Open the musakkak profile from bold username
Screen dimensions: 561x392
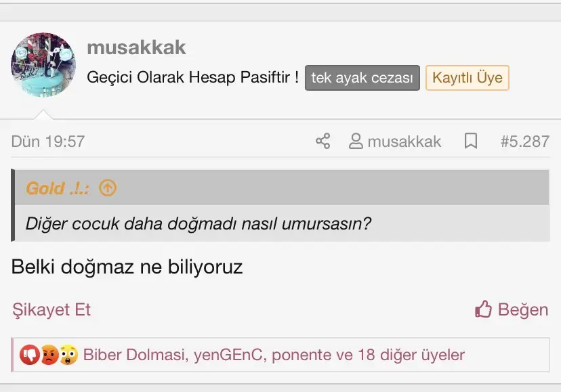point(136,47)
